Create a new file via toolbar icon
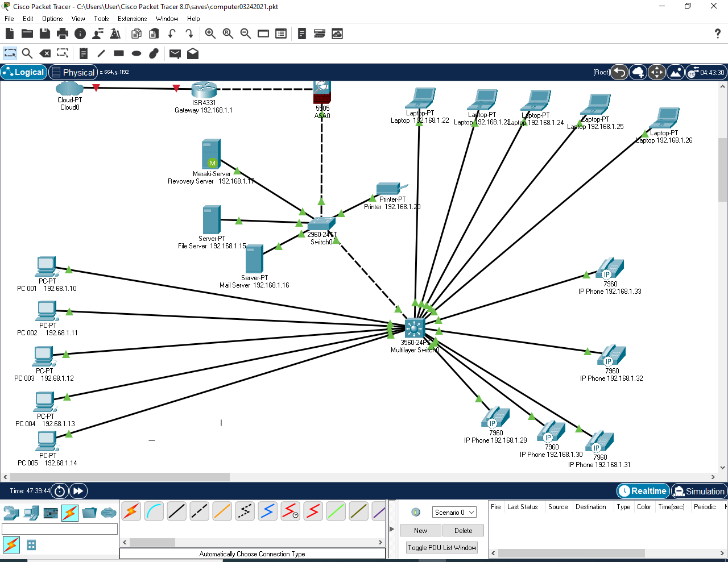 coord(10,34)
